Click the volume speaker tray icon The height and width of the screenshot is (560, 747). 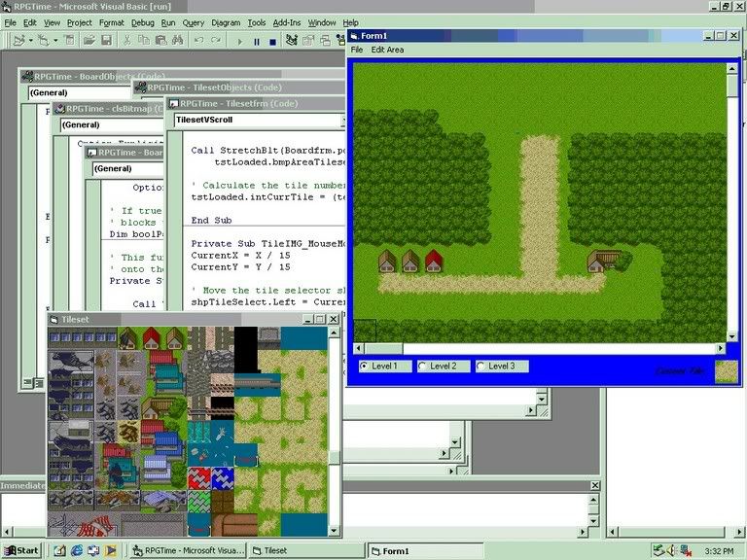[x=672, y=551]
